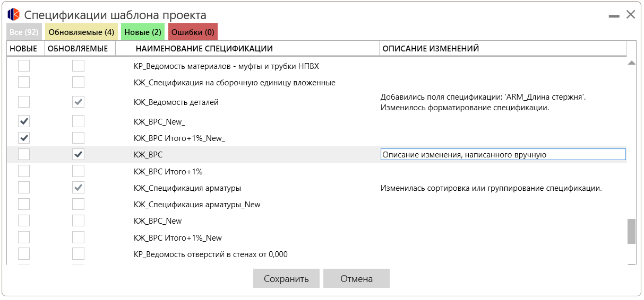This screenshot has width=644, height=300.
Task: Uncheck 'Новые' checkbox for КЖ_ВРС Итого+1%_New_
Action: coord(24,138)
